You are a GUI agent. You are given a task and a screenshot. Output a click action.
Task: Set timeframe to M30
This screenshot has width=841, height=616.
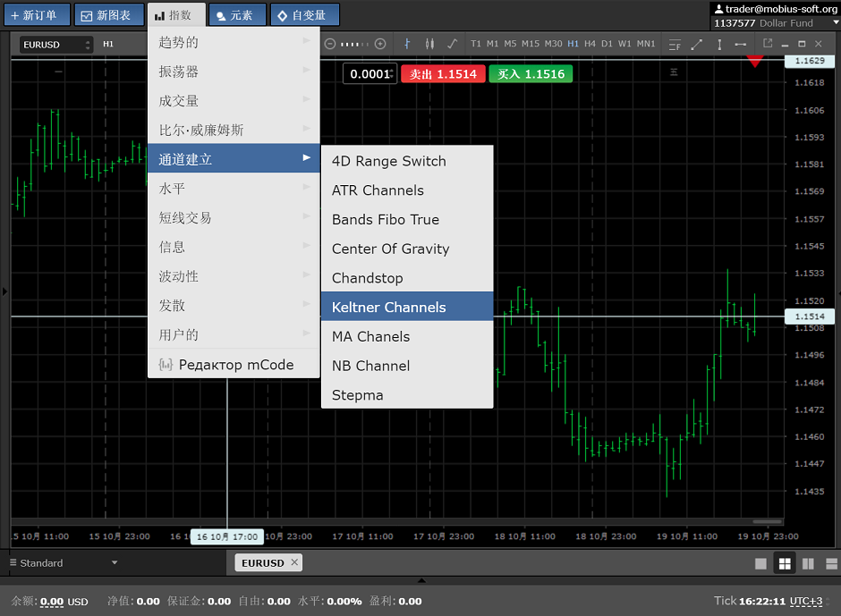[554, 44]
